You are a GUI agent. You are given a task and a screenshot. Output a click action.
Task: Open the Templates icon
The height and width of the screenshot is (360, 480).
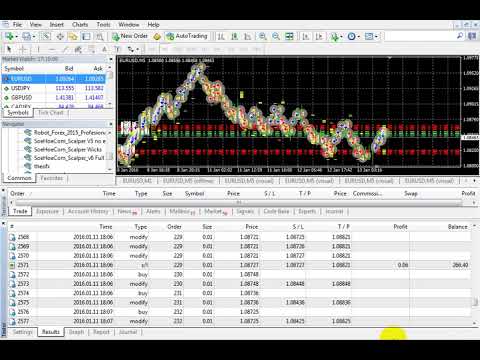(369, 36)
